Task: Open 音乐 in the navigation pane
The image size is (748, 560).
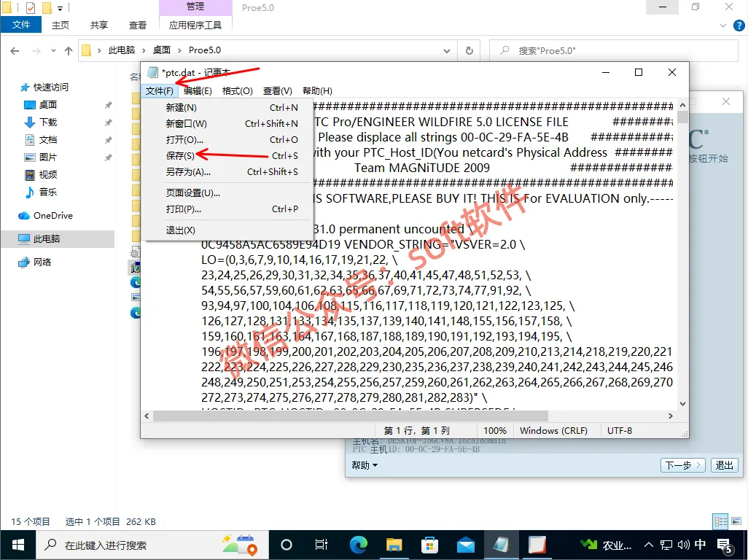Action: click(x=47, y=192)
